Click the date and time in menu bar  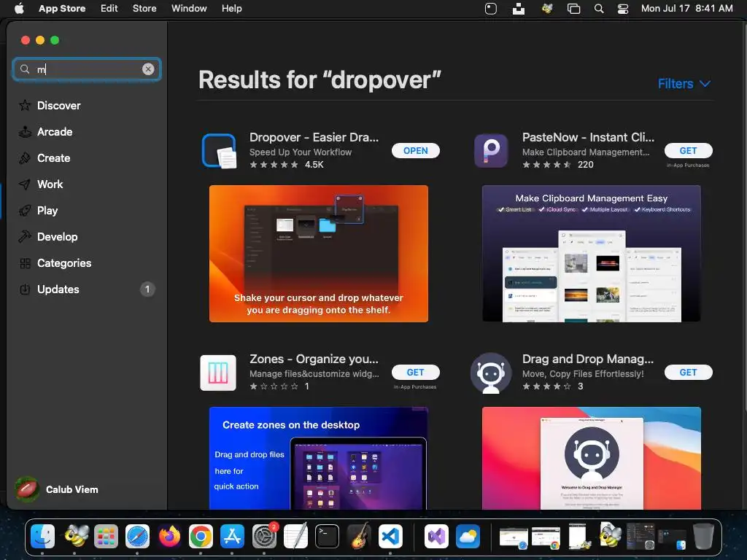click(686, 9)
